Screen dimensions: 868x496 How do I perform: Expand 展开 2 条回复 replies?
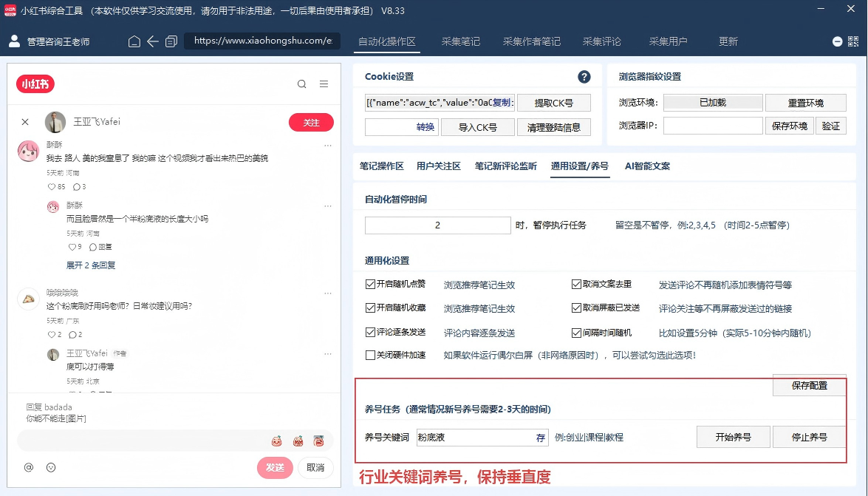pyautogui.click(x=91, y=265)
